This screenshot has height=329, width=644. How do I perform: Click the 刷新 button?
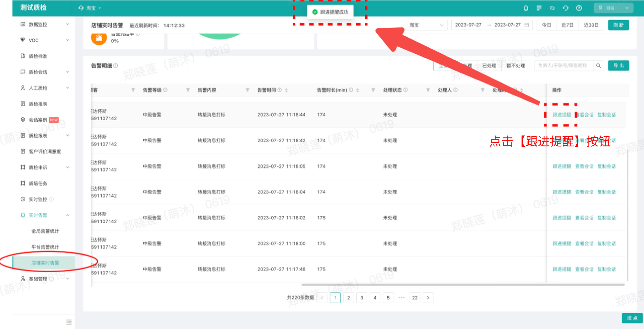pos(619,25)
